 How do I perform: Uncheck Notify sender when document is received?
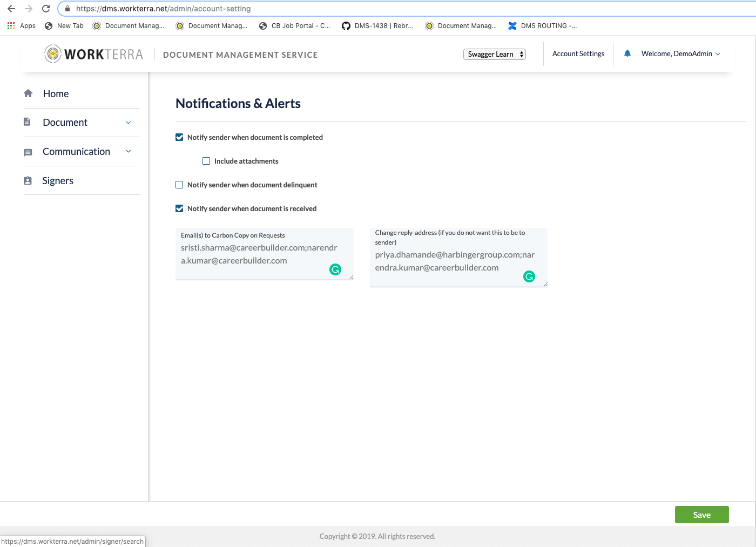[x=179, y=208]
